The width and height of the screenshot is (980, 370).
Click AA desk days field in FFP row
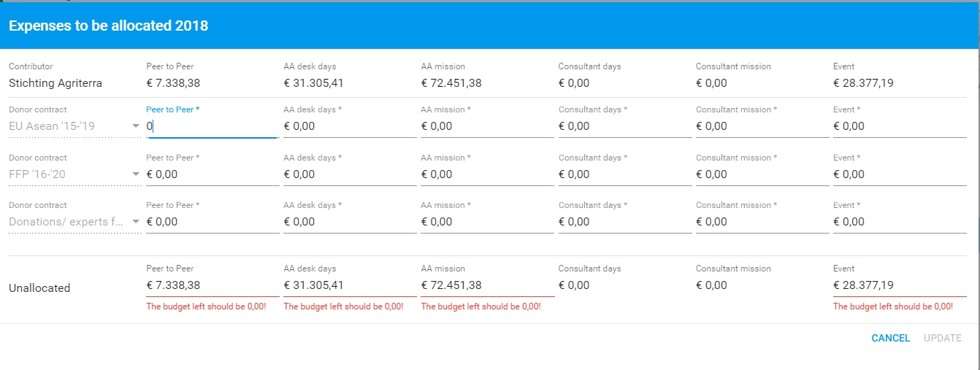pyautogui.click(x=349, y=174)
